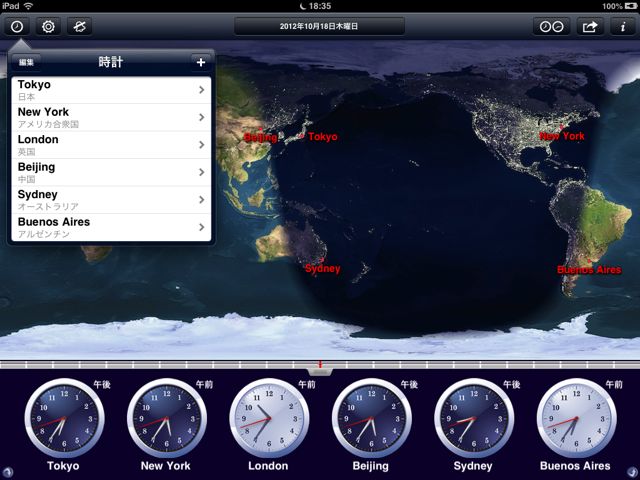Tap the Buenos Aires analog clock
The width and height of the screenshot is (640, 480).
point(576,418)
